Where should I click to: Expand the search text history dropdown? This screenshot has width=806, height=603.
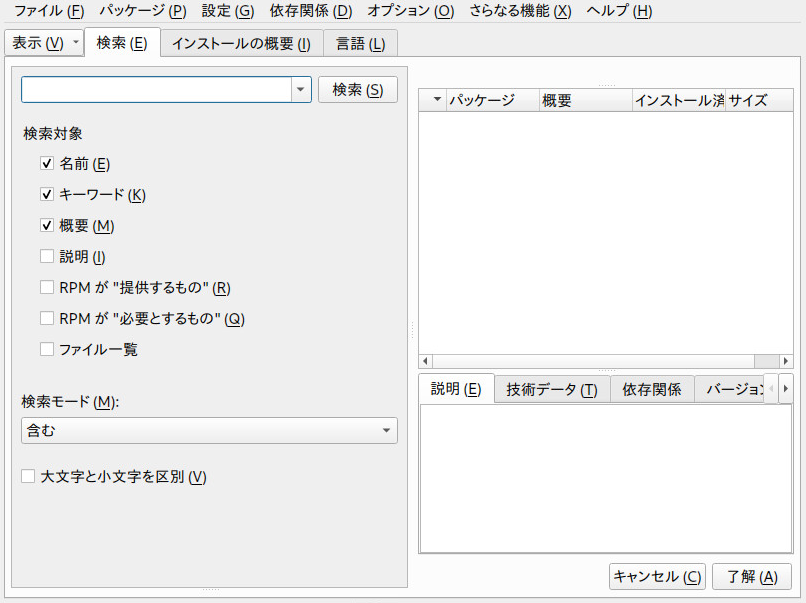tap(301, 89)
